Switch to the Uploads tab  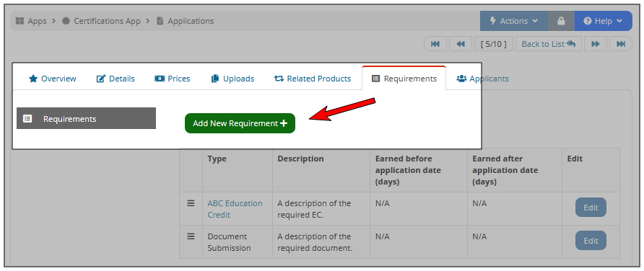(x=232, y=79)
